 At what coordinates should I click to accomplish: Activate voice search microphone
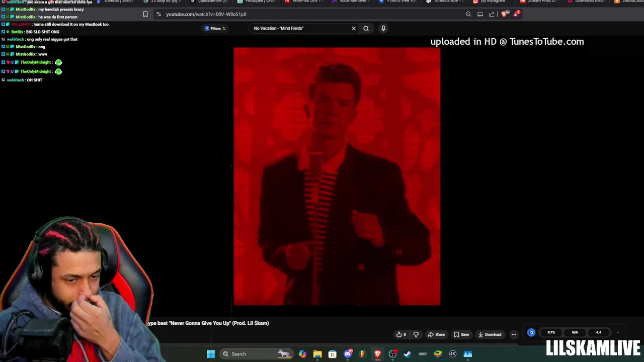click(x=383, y=28)
